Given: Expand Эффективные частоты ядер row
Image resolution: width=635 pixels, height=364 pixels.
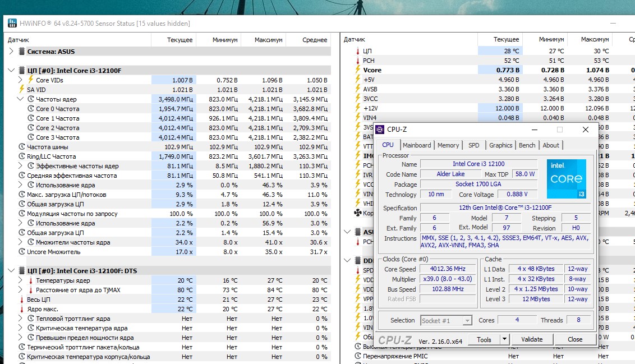Looking at the screenshot, I should 20,165.
